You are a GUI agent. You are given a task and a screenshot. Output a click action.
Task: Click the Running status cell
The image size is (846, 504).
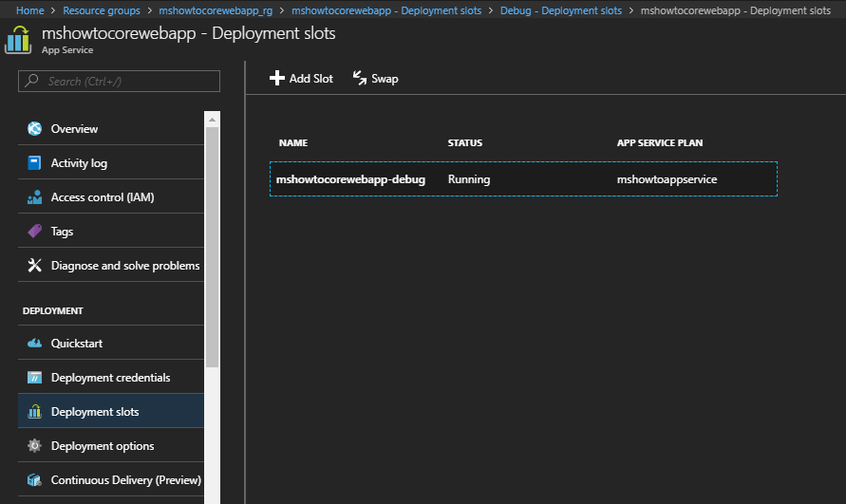tap(469, 179)
